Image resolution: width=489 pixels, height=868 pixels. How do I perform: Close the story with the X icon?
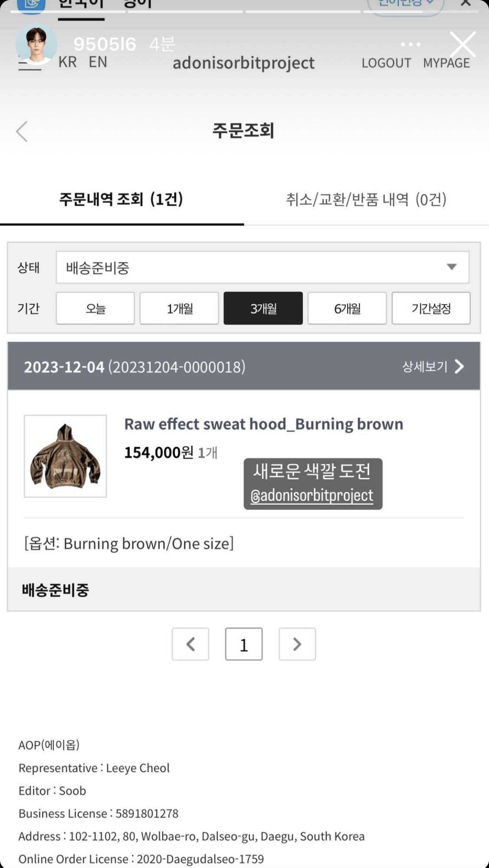[x=462, y=44]
